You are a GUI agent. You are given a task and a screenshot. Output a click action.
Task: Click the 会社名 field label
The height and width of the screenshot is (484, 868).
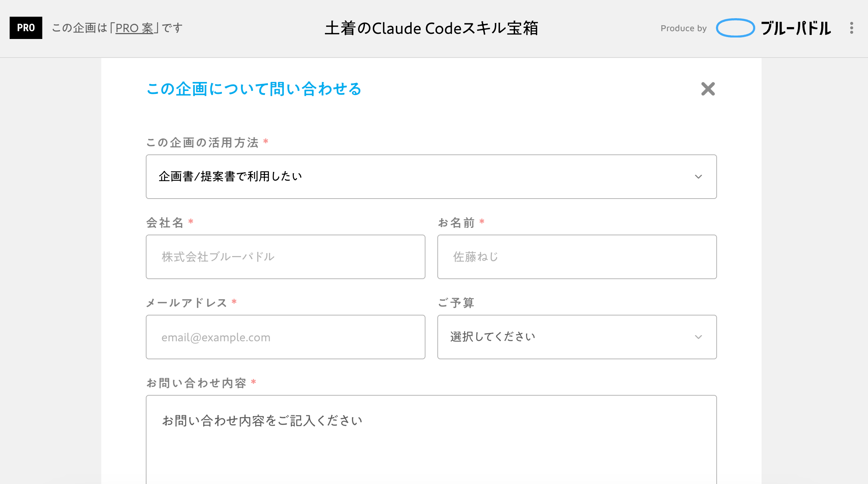tap(165, 223)
